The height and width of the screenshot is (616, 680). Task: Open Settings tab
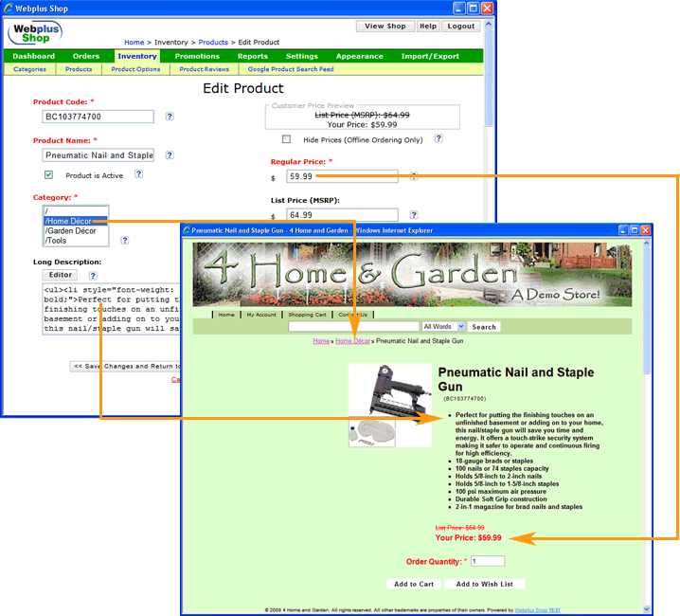(x=302, y=56)
